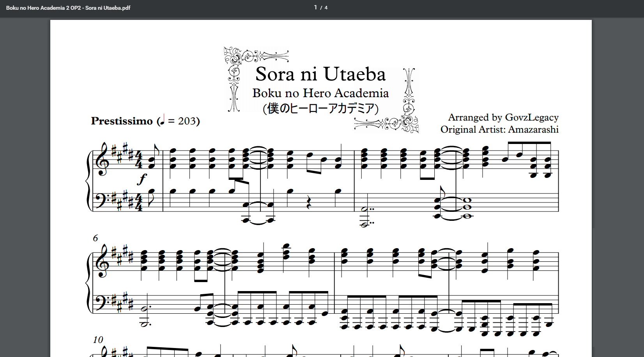The width and height of the screenshot is (644, 357).
Task: Click 'Original Artist: Amazarashi' text
Action: click(499, 130)
